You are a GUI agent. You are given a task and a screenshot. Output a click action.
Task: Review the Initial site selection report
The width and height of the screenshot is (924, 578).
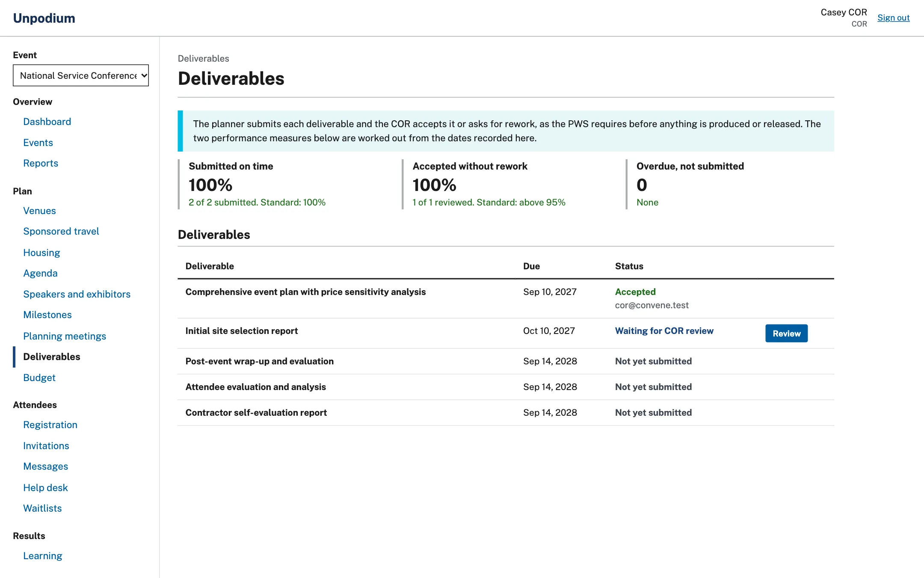click(x=786, y=334)
